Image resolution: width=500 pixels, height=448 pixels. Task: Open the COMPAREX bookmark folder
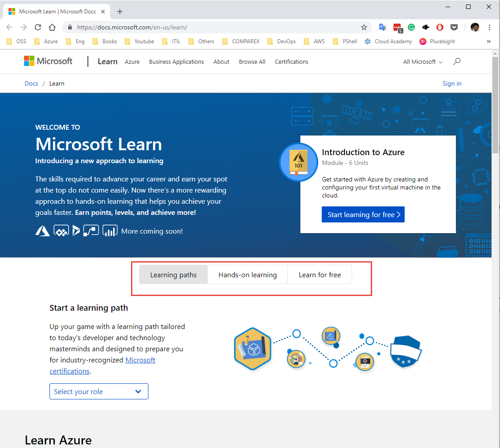tap(241, 41)
